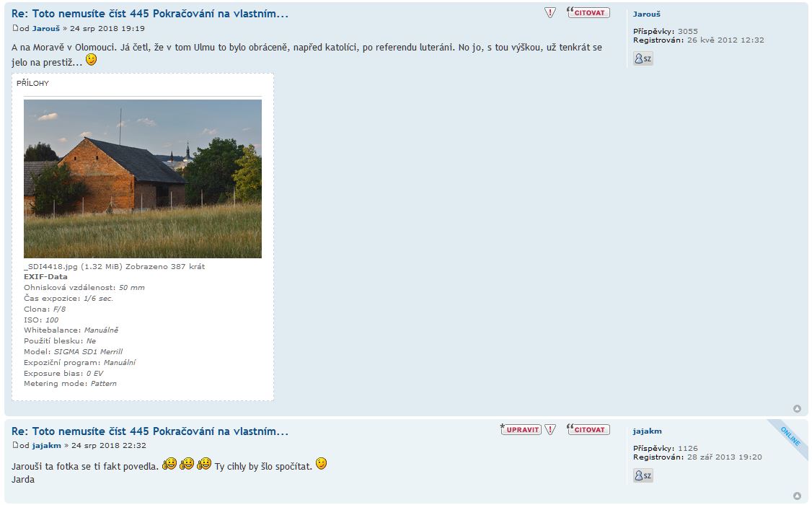
Task: Open first post title link
Action: pos(150,14)
